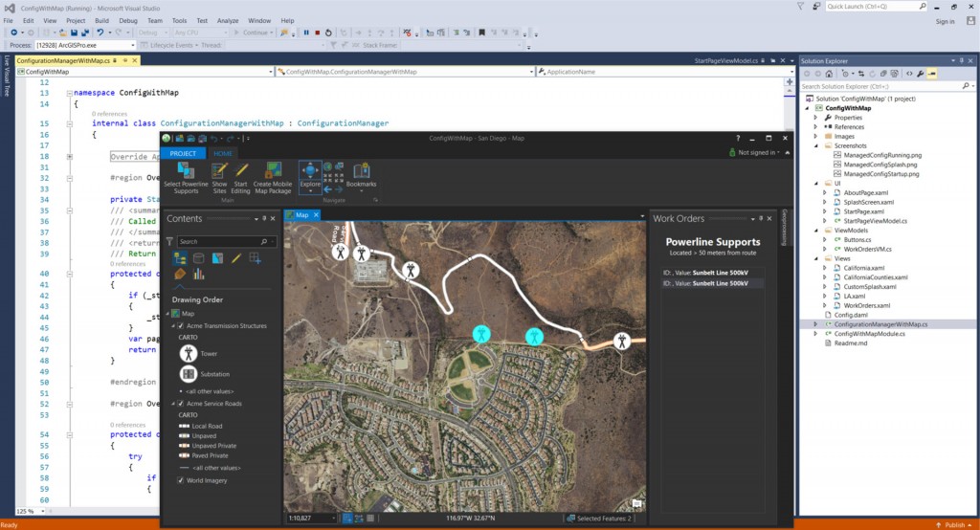Select ManagedConfigSplash.png in Solution Explorer

[880, 165]
